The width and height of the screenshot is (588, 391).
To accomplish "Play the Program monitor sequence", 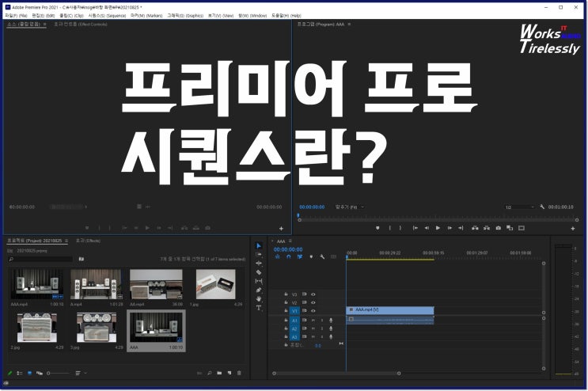I will pos(438,228).
